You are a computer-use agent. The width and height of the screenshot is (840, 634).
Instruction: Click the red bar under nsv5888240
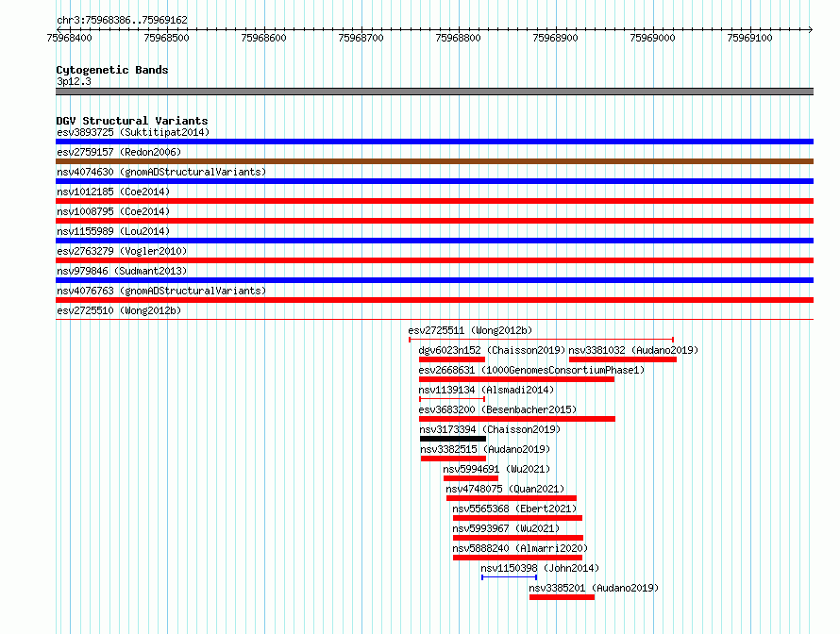pos(517,558)
